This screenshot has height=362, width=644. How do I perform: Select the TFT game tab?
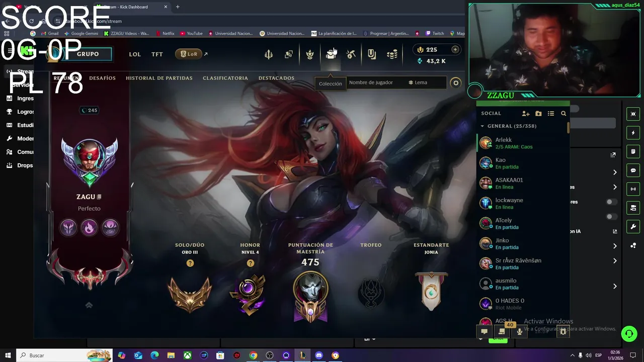[x=157, y=54]
